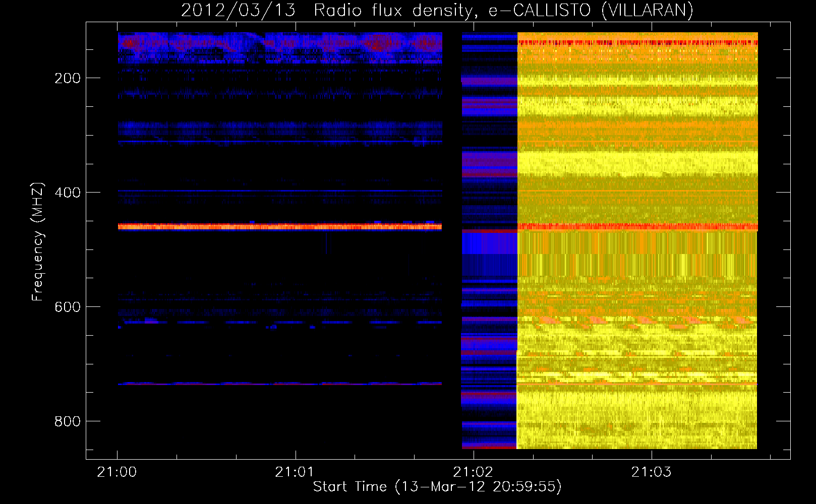Click the '21:03' time axis label
The height and width of the screenshot is (504, 816).
tap(652, 472)
